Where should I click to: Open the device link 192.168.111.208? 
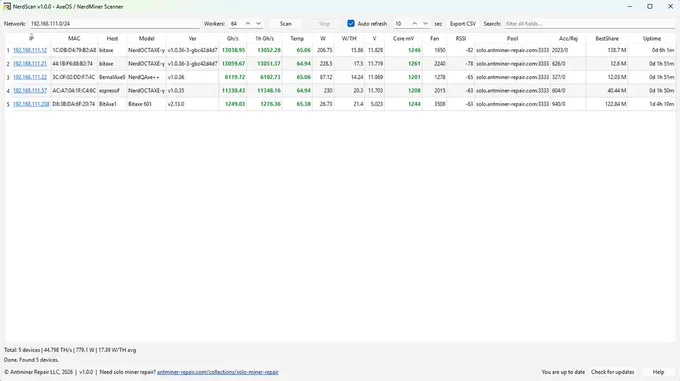click(x=31, y=104)
